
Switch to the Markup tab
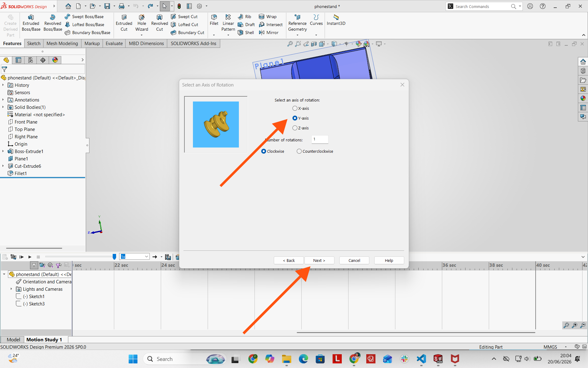[92, 44]
